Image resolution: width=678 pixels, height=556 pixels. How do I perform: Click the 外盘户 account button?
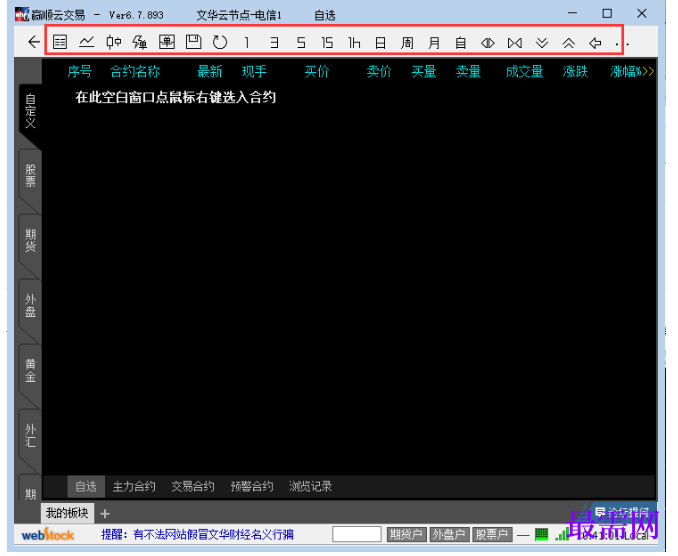[448, 535]
